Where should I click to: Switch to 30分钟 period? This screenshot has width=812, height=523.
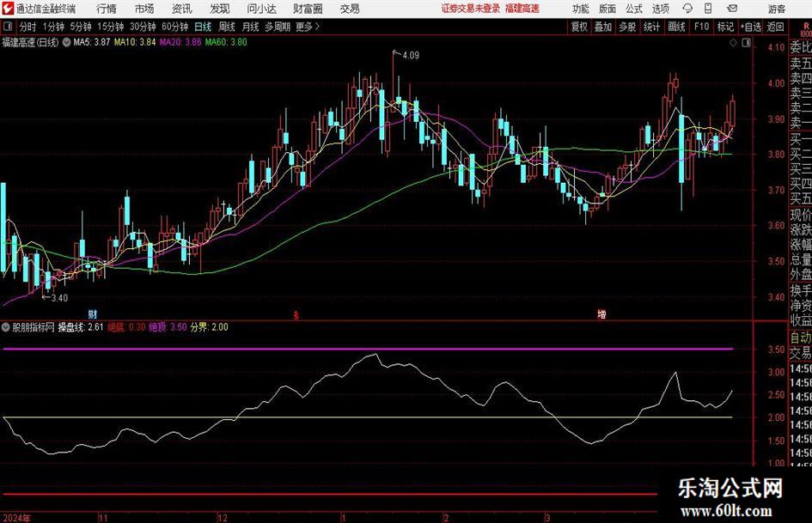click(143, 27)
